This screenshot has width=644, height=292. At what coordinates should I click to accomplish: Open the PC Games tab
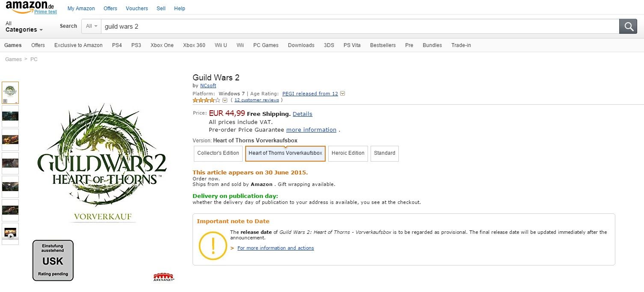266,45
